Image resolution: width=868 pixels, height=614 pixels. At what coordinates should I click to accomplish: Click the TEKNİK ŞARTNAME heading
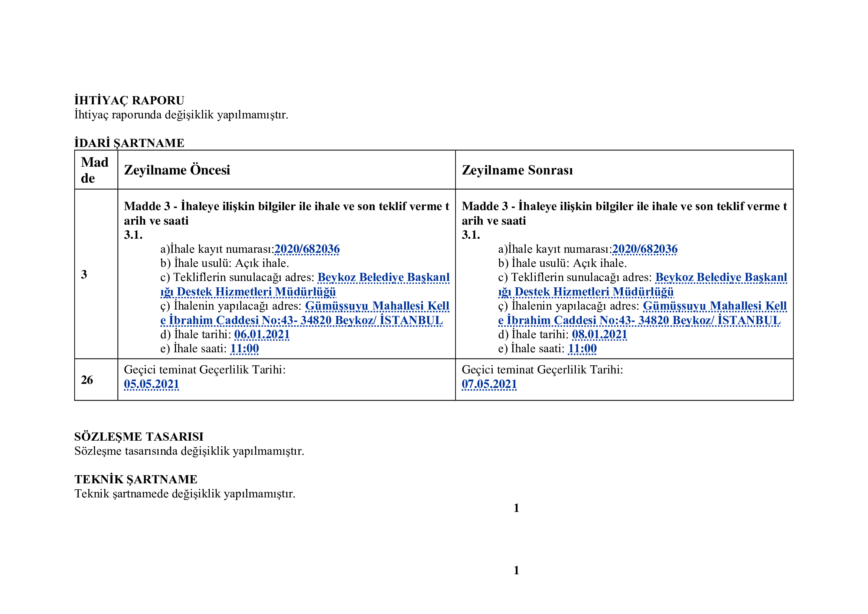tap(136, 479)
